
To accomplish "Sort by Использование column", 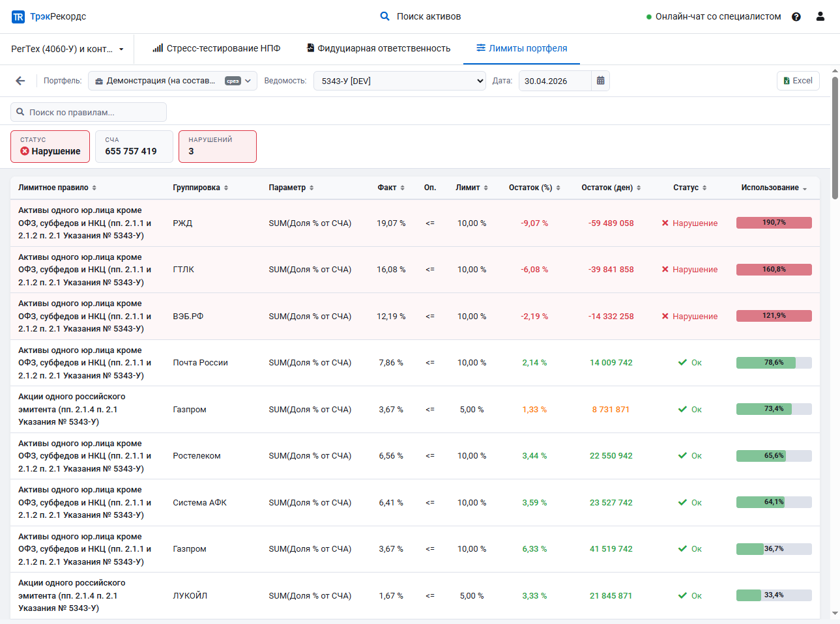I will pyautogui.click(x=774, y=188).
